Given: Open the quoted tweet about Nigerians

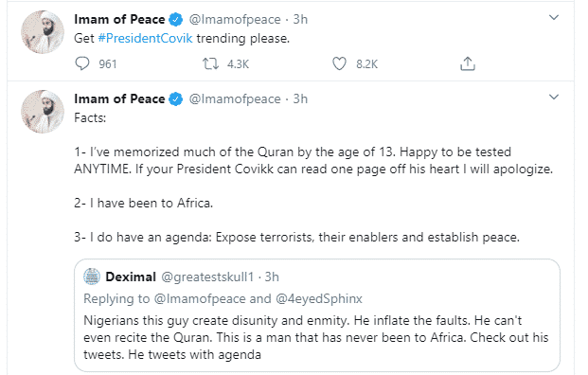Looking at the screenshot, I should point(317,315).
